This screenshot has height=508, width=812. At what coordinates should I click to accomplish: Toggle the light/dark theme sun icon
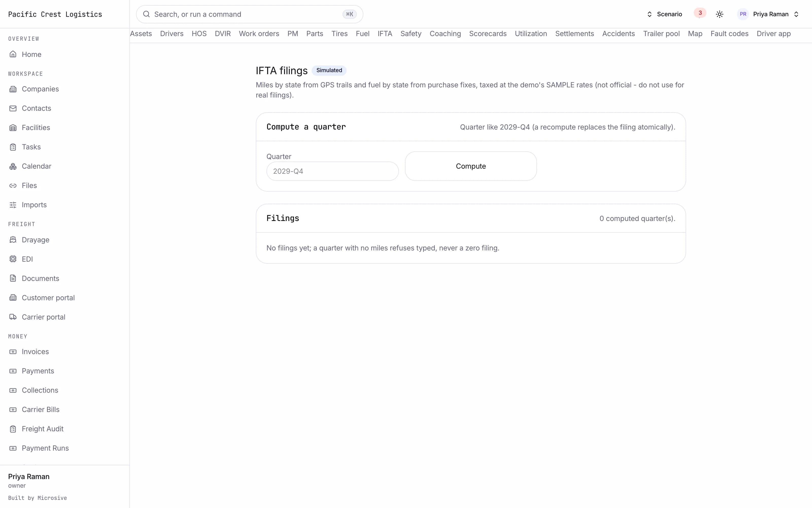coord(719,14)
